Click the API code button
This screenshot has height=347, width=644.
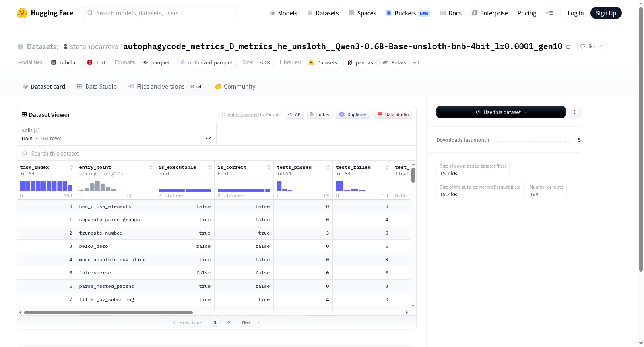pos(295,114)
